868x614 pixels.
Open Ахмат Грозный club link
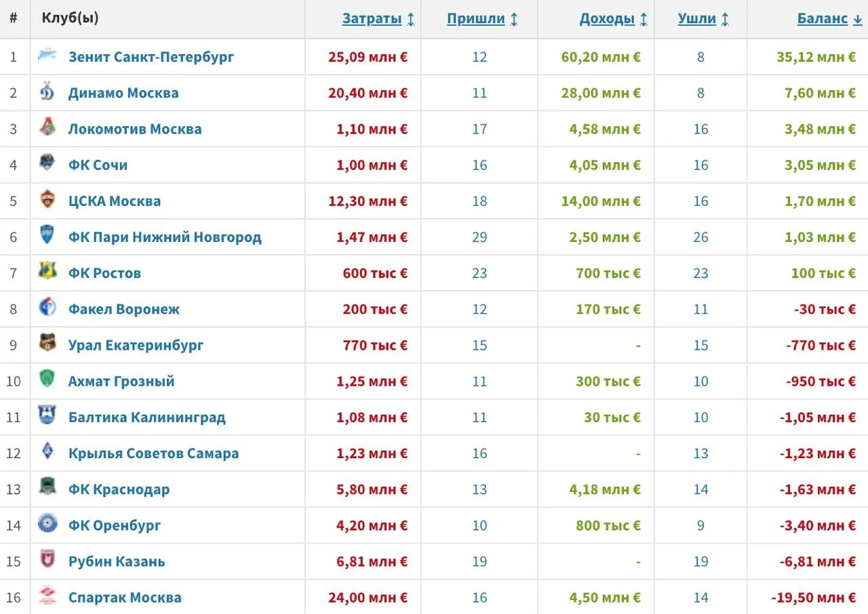[x=121, y=381]
